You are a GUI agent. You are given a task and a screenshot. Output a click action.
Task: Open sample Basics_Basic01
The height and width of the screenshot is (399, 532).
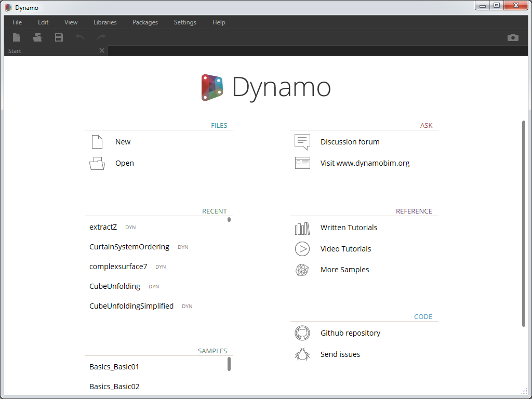tap(114, 367)
